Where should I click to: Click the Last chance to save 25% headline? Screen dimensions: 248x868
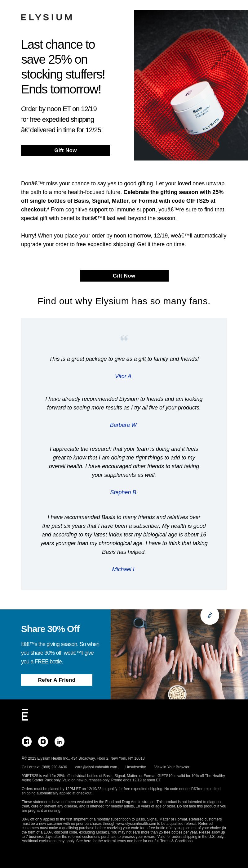[63, 67]
